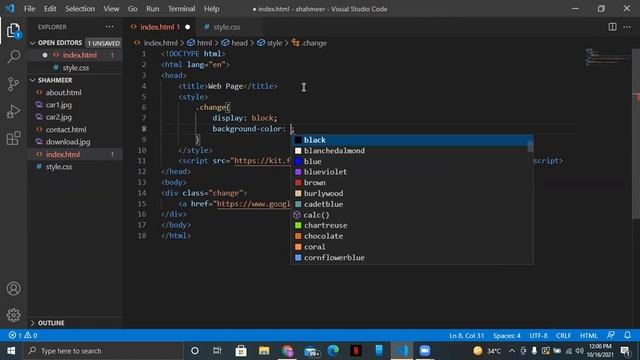Image resolution: width=640 pixels, height=360 pixels.
Task: Click the errors and warnings status indicator
Action: tap(23, 335)
